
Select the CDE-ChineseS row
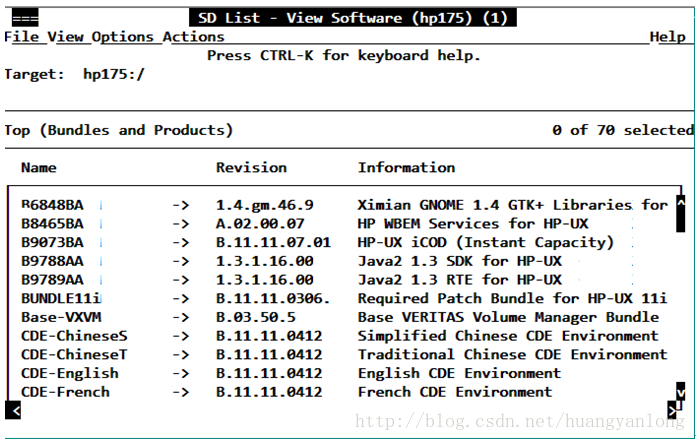[x=344, y=336]
